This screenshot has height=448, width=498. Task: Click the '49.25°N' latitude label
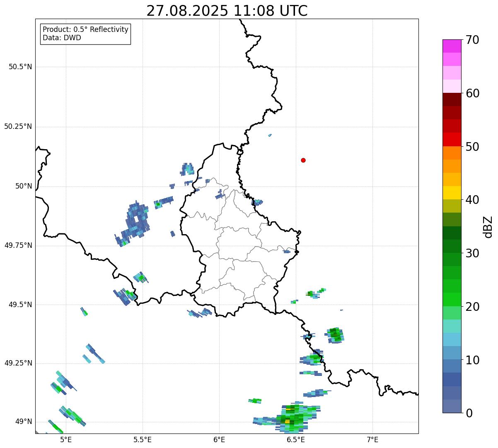click(18, 363)
